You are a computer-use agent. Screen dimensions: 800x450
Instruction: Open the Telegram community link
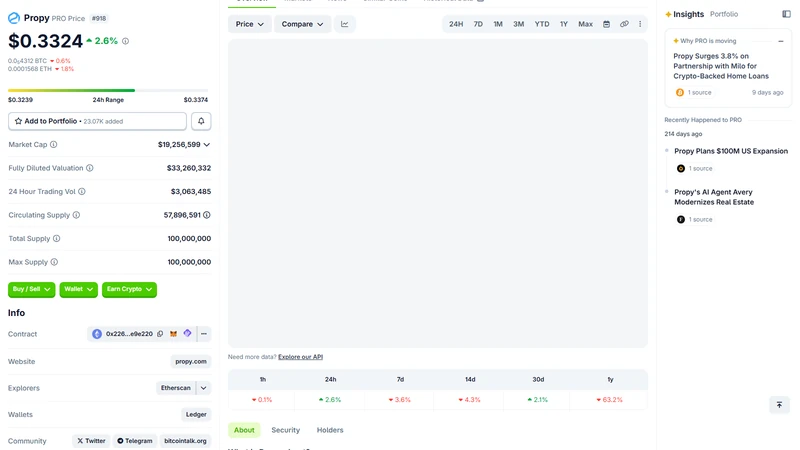pos(135,441)
